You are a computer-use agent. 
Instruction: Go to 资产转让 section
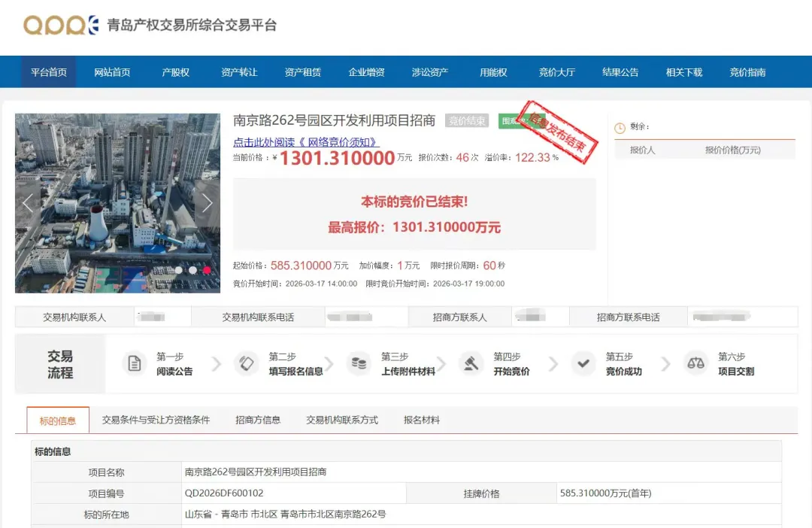239,72
